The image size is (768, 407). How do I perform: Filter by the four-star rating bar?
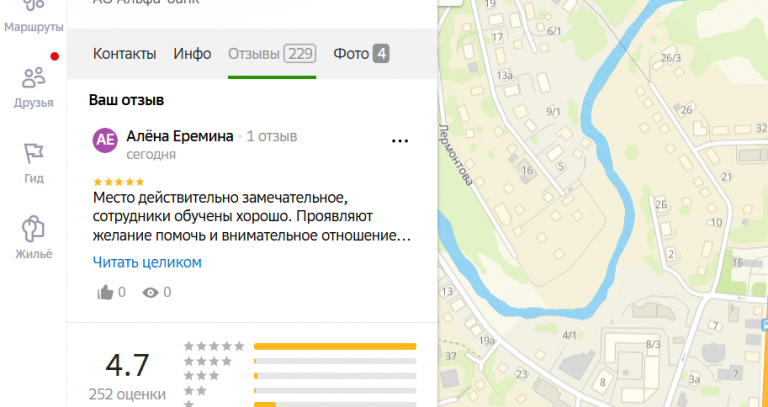coord(335,361)
